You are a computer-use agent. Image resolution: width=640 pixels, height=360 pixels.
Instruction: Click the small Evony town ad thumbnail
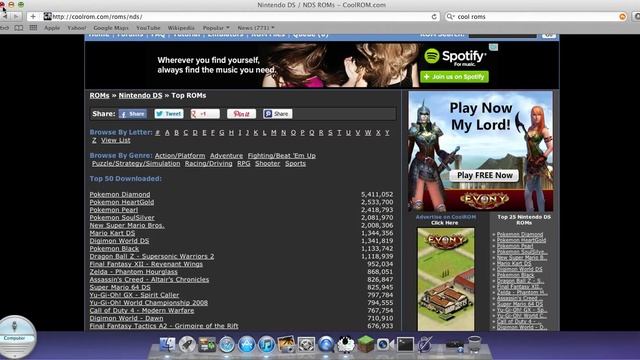pyautogui.click(x=446, y=279)
